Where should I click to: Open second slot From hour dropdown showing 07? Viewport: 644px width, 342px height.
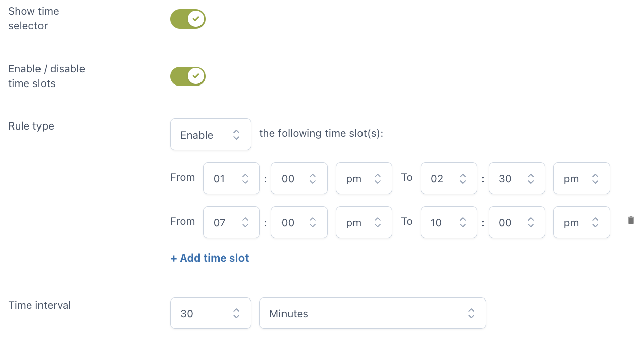231,222
